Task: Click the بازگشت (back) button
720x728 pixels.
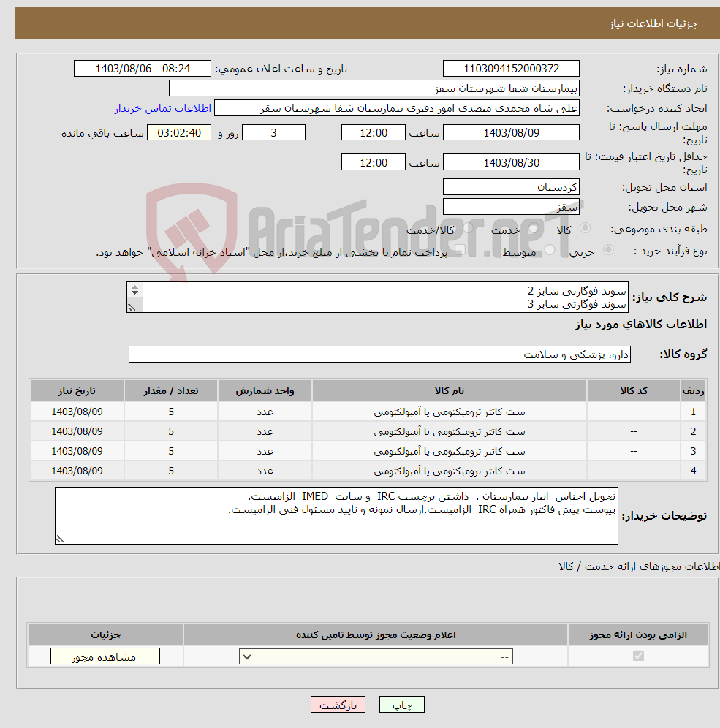Action: [x=338, y=705]
